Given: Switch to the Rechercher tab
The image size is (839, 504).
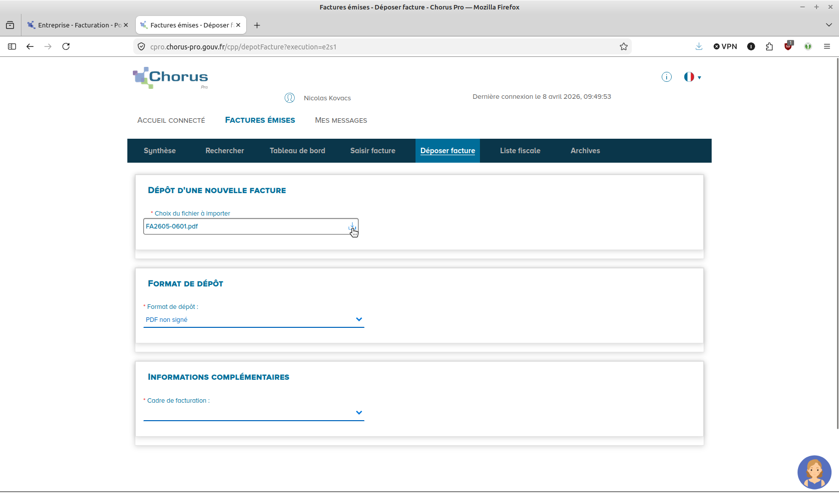Looking at the screenshot, I should pyautogui.click(x=225, y=151).
